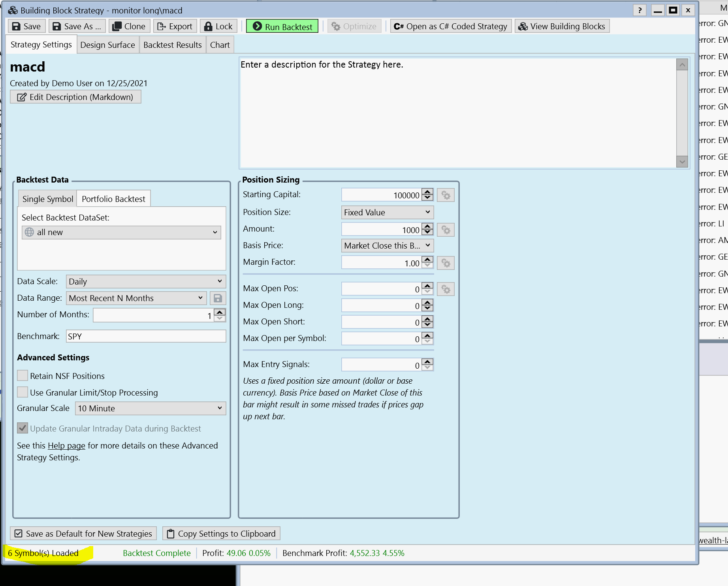Open the Help page link
728x586 pixels.
[66, 446]
